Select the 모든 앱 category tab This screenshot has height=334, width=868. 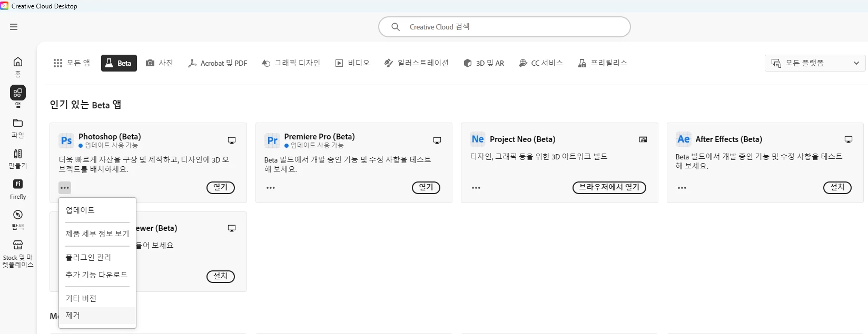(72, 63)
